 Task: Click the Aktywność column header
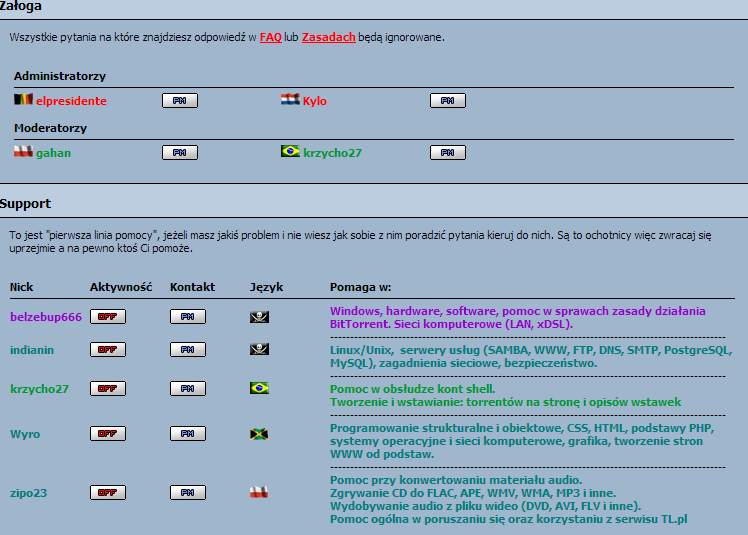click(121, 287)
